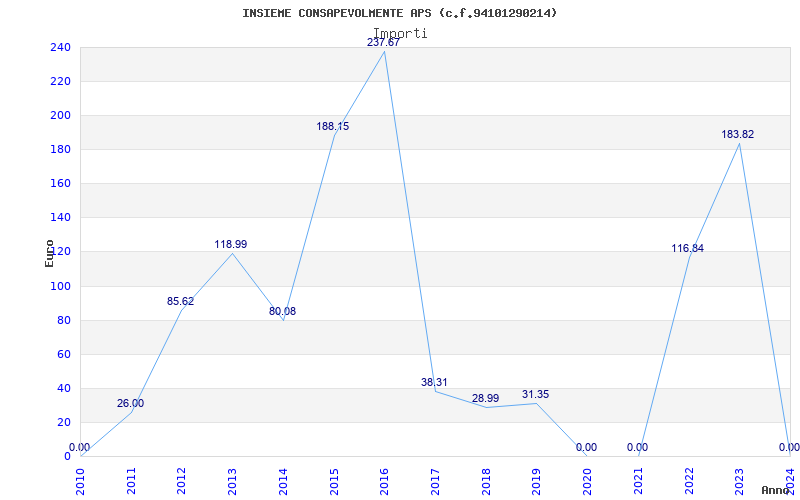Click the 100 value on the Euro axis
This screenshot has height=500, width=800.
60,286
